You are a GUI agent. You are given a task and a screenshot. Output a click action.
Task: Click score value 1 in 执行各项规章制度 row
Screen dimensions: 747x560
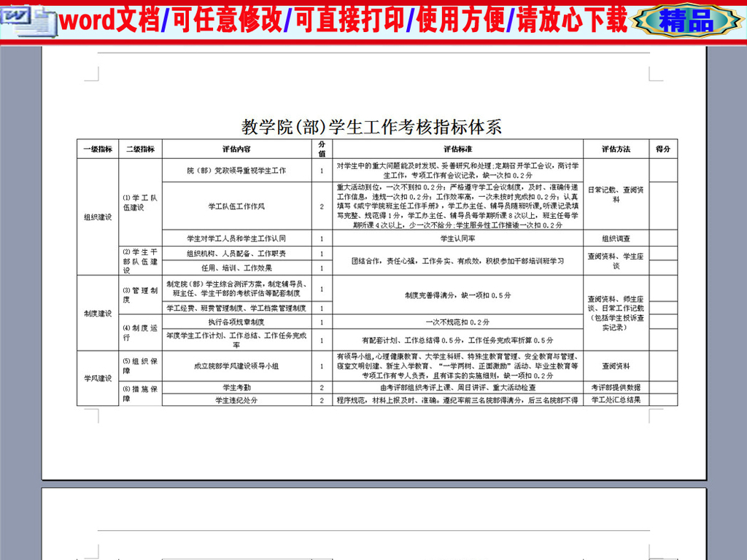(322, 322)
